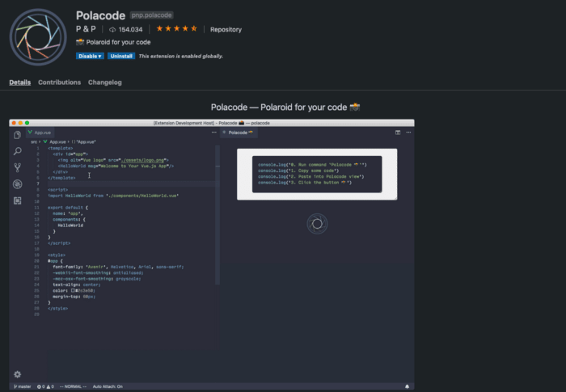Viewport: 566px width, 392px height.
Task: Open more actions ellipsis beside App.vue tab
Action: click(x=213, y=133)
